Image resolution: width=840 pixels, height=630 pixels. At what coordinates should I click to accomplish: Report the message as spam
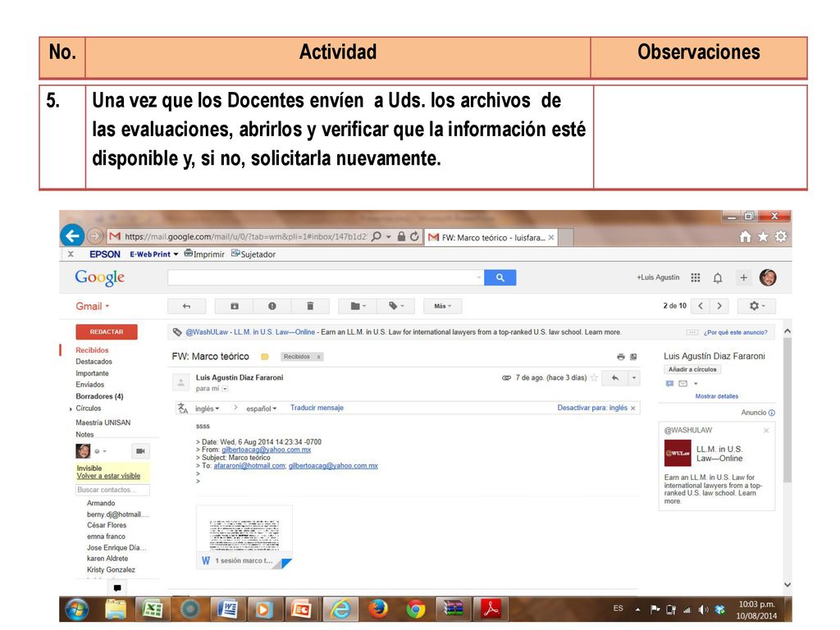coord(272,306)
